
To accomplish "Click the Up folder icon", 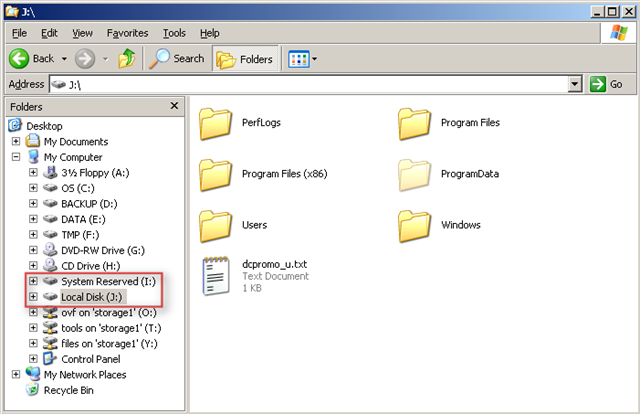I will point(127,58).
